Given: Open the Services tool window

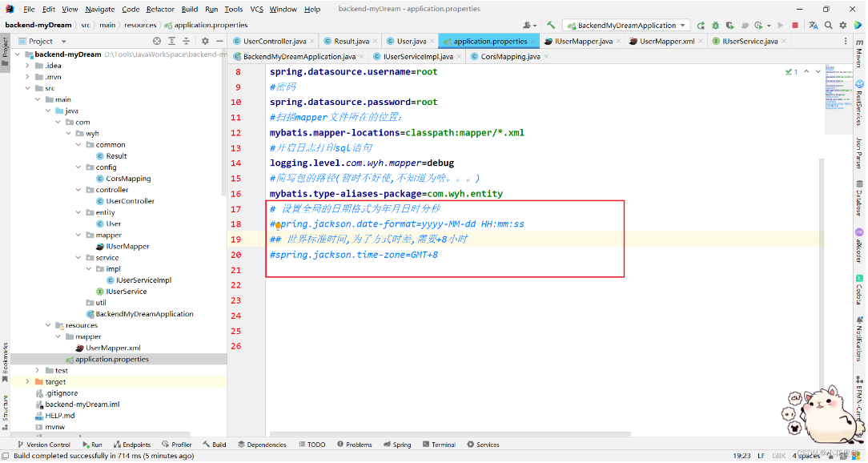Looking at the screenshot, I should coord(483,445).
